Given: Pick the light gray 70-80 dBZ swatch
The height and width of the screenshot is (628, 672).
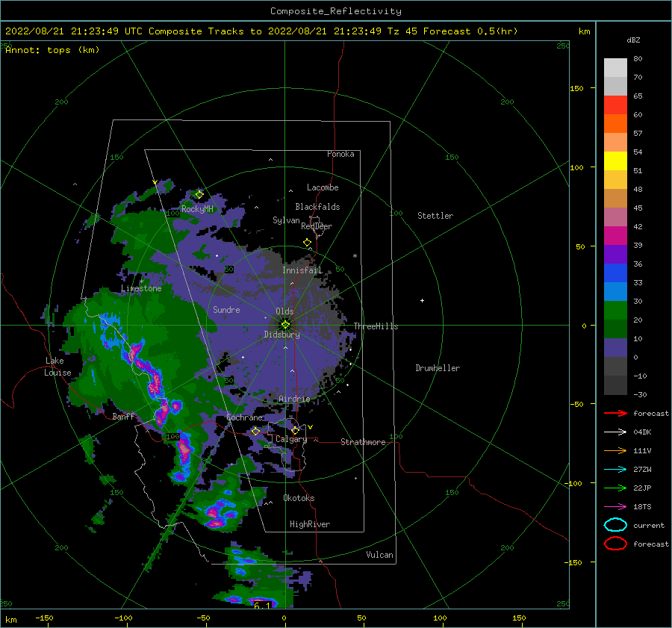Looking at the screenshot, I should 615,68.
